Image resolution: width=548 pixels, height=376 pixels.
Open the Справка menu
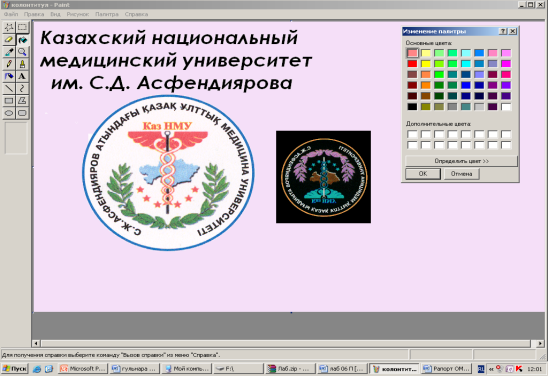(136, 14)
